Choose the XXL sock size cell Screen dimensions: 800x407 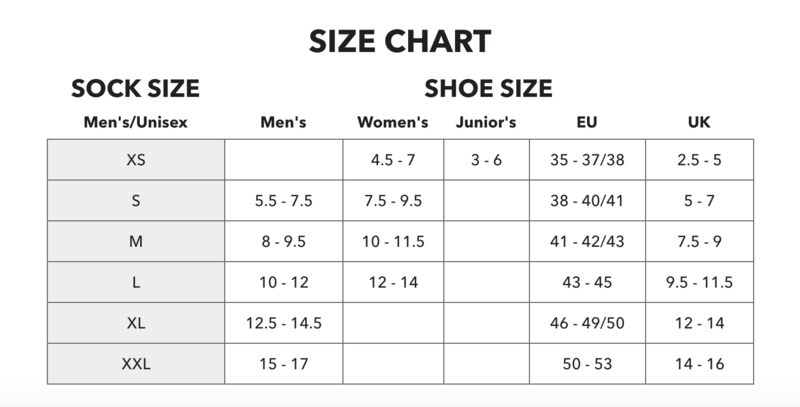click(x=136, y=364)
